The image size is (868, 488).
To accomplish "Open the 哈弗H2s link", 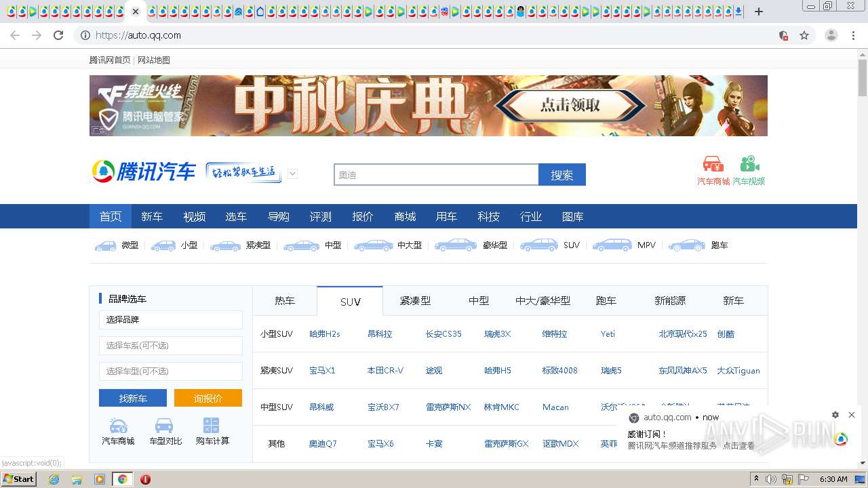I will tap(325, 334).
